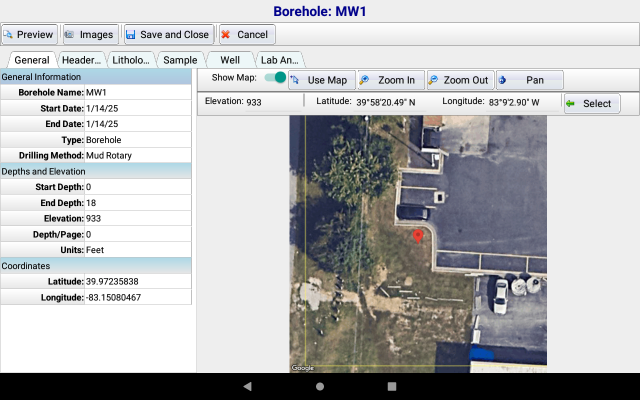The height and width of the screenshot is (400, 640).
Task: Switch to the Sample tab
Action: [x=180, y=60]
